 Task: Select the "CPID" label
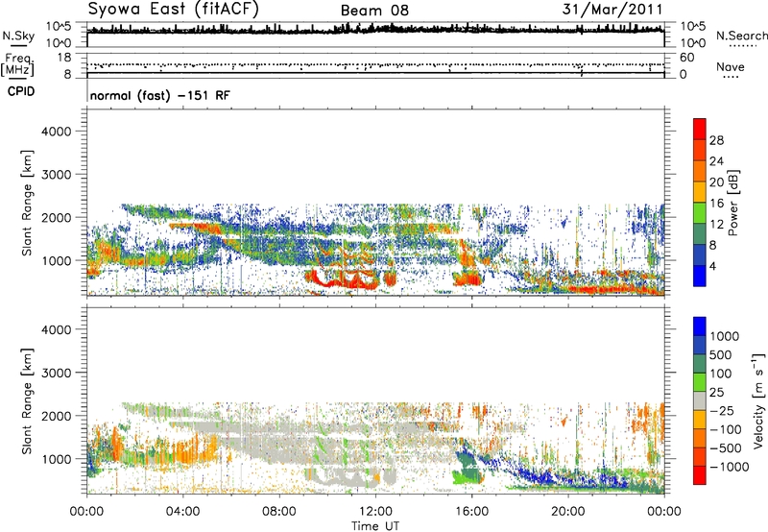pyautogui.click(x=21, y=91)
